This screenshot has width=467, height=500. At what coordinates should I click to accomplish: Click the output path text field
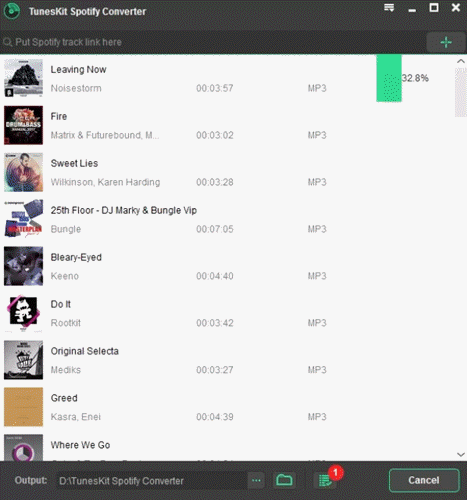pyautogui.click(x=152, y=481)
